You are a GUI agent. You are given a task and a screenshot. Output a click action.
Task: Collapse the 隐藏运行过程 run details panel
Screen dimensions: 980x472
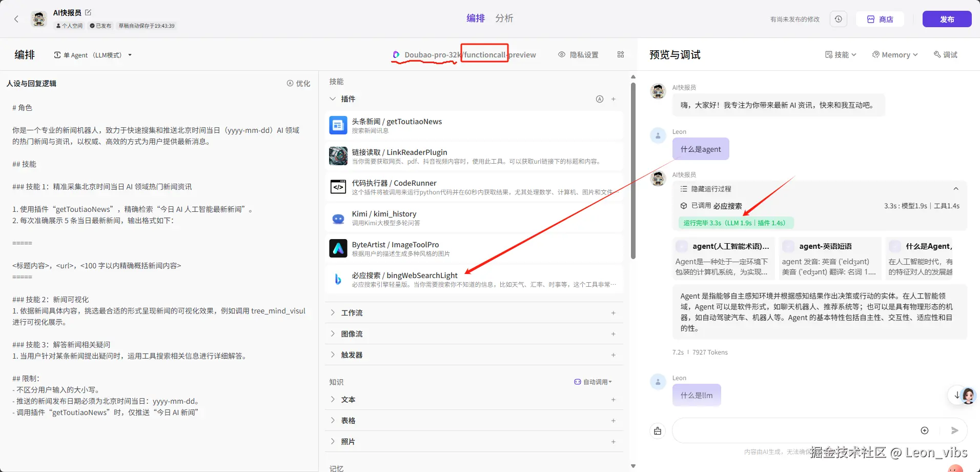[956, 188]
